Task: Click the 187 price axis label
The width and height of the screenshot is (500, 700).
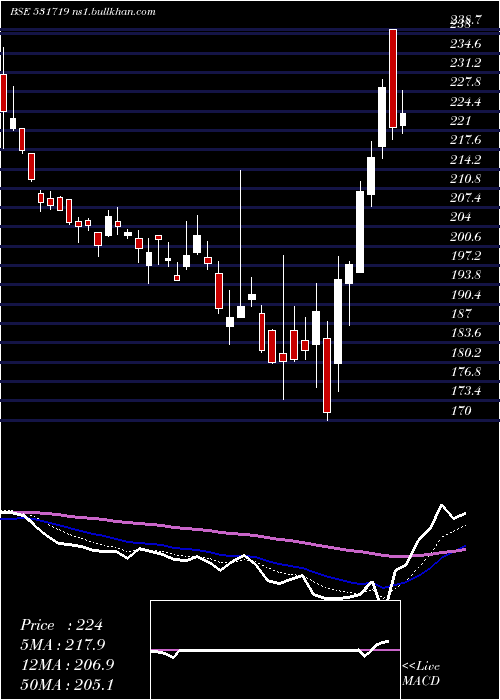Action: pos(461,314)
